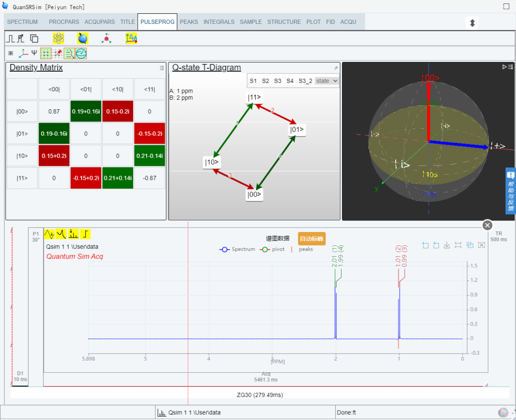Click the up-down arrow expander at top
The image size is (516, 420).
pyautogui.click(x=472, y=22)
